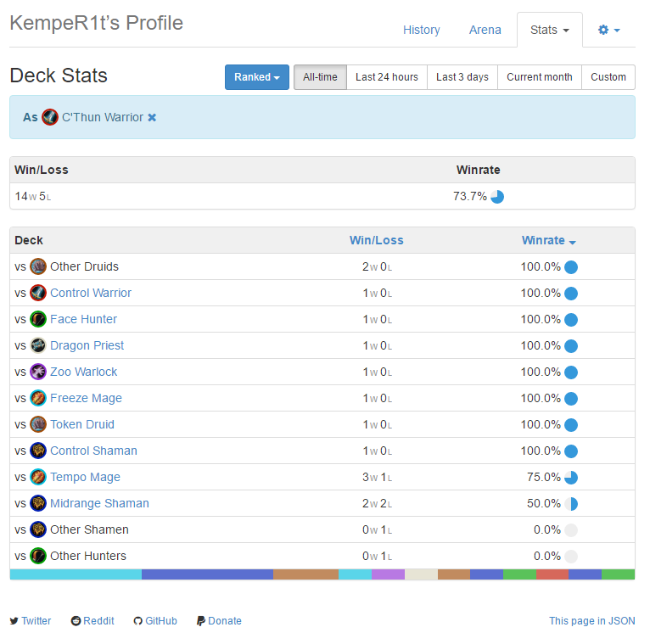Click the Other Druids class icon
Screen dimensions: 650x644
[38, 266]
